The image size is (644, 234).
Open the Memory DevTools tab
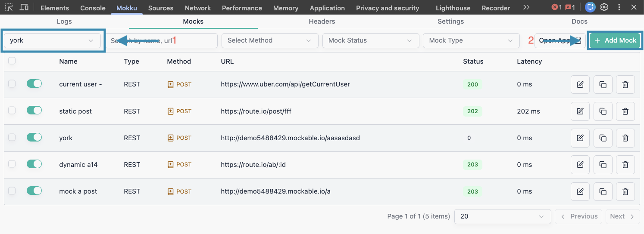tap(286, 8)
